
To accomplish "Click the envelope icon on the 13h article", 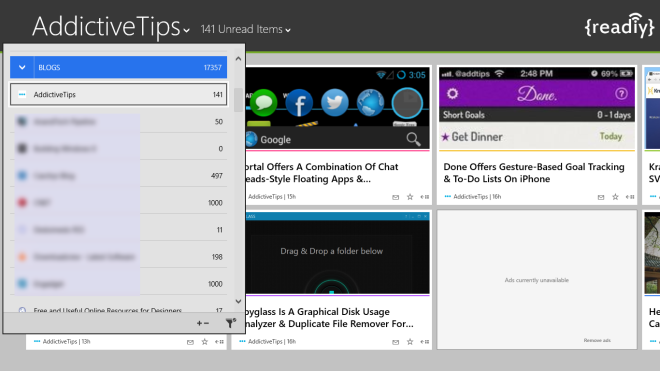I will coord(190,342).
